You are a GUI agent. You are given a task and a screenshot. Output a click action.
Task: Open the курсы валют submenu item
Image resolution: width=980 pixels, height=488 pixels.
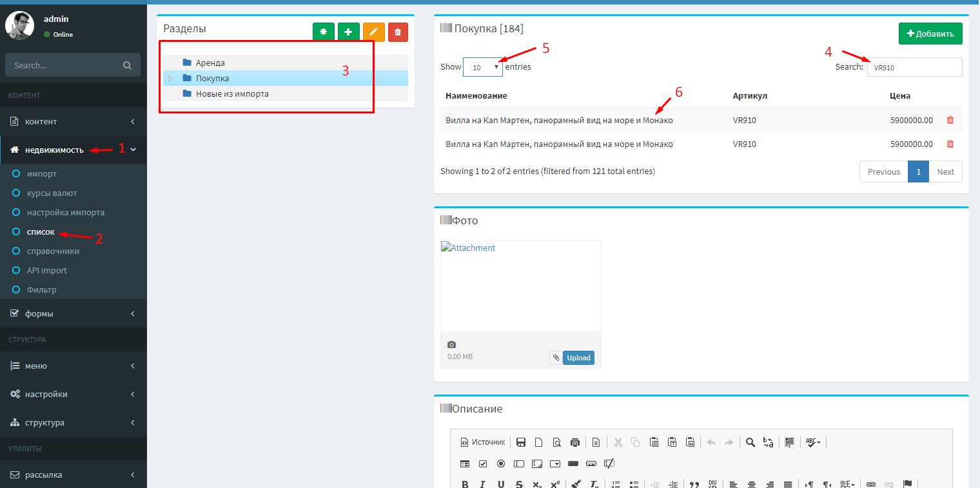[52, 193]
